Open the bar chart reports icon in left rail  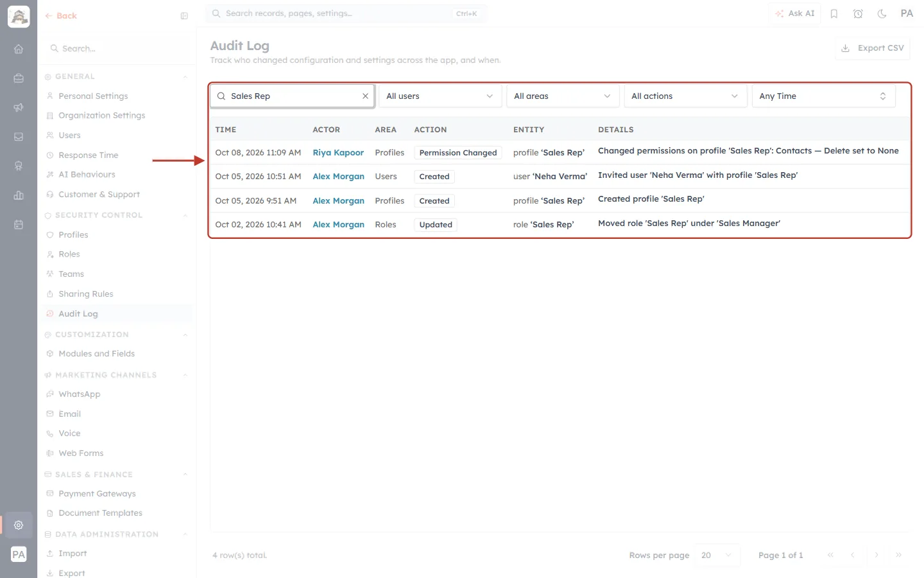point(19,195)
